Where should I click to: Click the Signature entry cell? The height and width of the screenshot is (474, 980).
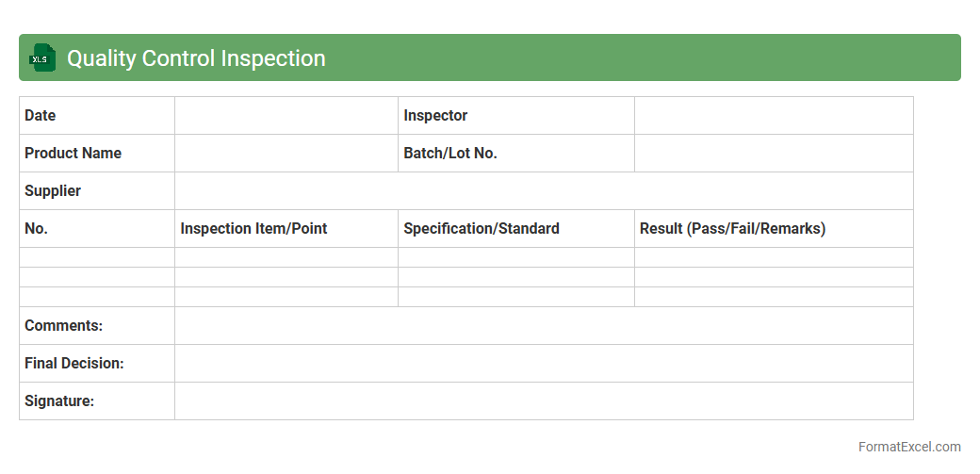[x=544, y=401]
